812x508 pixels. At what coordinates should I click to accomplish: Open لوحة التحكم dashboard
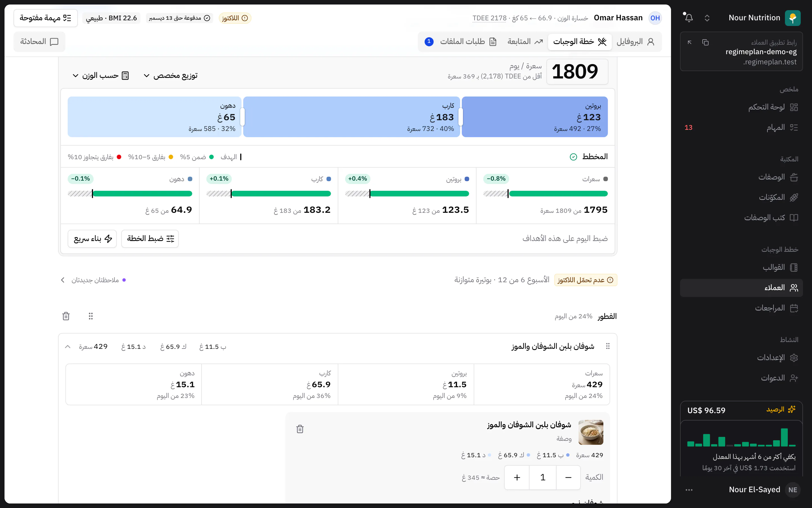tap(741, 107)
